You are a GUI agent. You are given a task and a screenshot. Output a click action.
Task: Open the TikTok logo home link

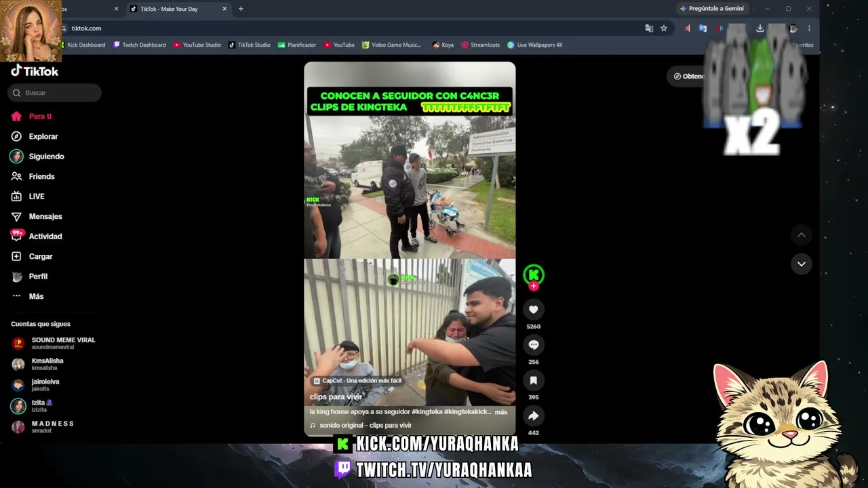[35, 71]
